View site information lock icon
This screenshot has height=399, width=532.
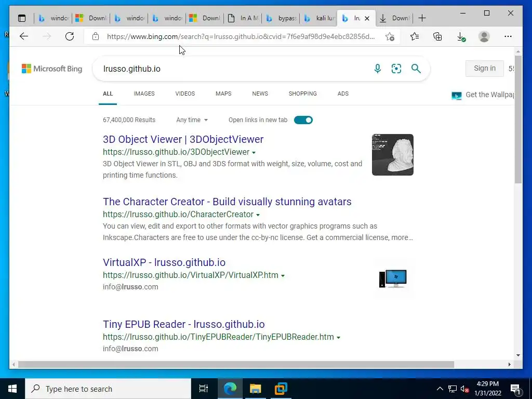point(96,36)
